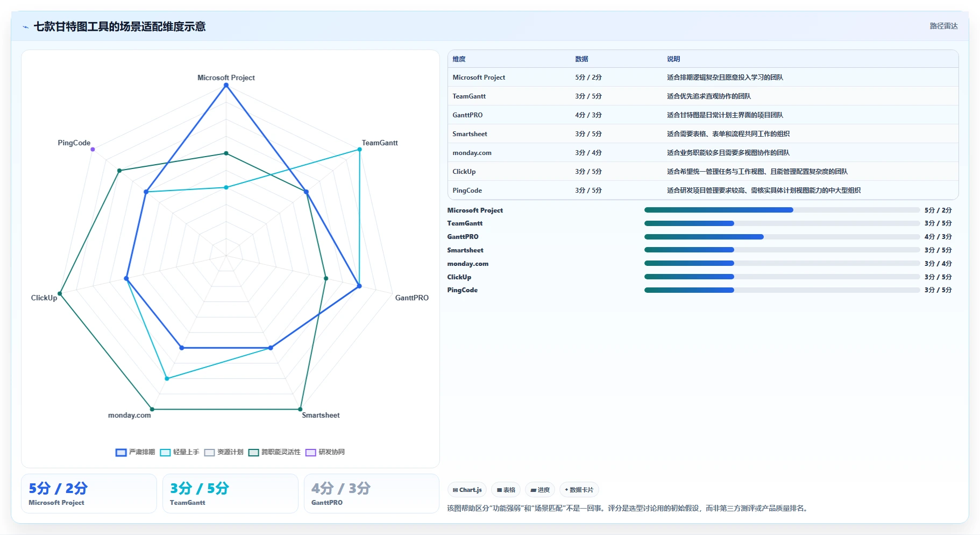Click the green data point at ClickUp vertex
This screenshot has width=980, height=535.
click(60, 294)
